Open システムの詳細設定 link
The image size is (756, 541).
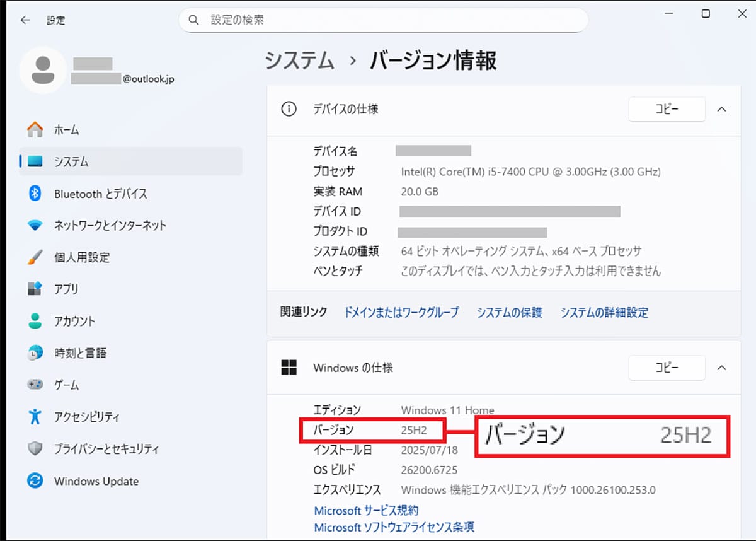(604, 312)
